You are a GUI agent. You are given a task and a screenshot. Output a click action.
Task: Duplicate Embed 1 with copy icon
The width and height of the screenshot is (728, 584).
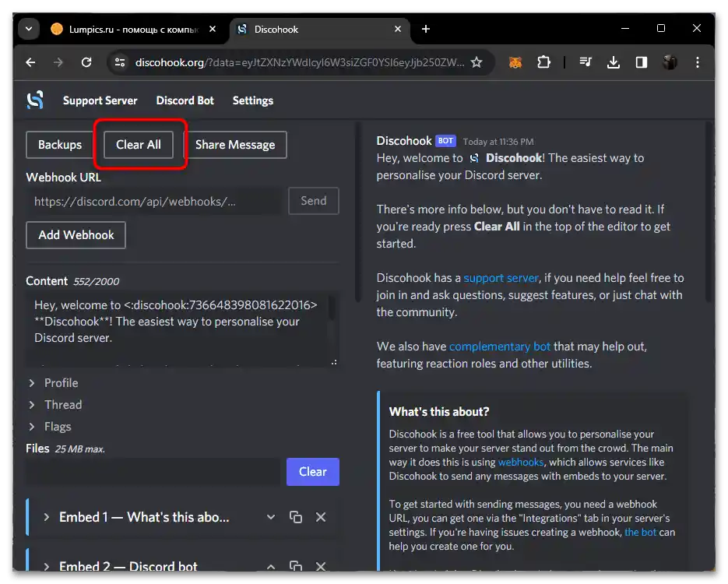pyautogui.click(x=296, y=517)
